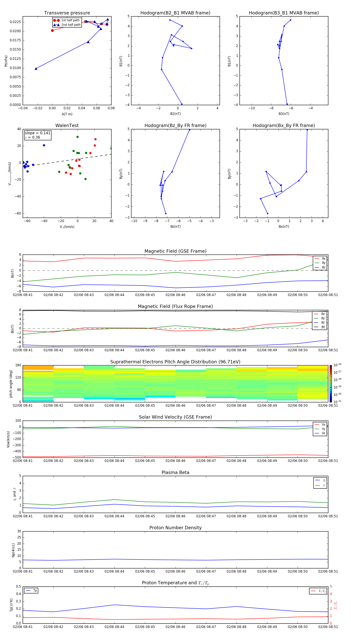
Task: Click the WalenTest V_A(km/s) x-axis label
Action: coord(67,227)
